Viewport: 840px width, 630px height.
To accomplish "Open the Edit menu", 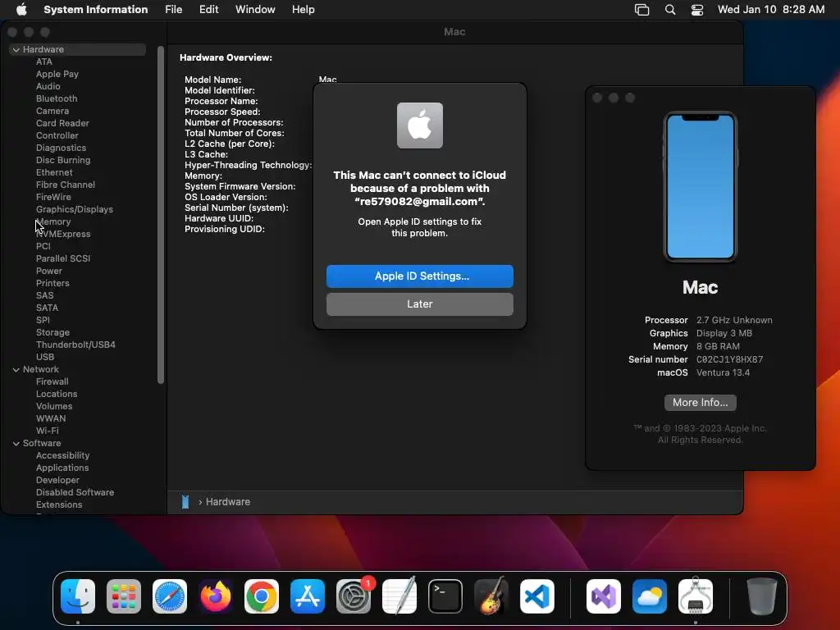I will (x=209, y=10).
